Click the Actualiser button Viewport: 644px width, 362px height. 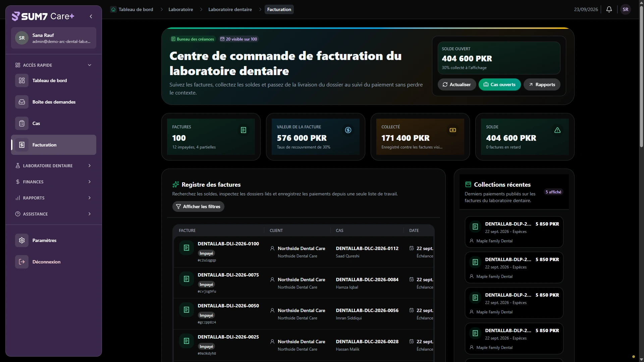point(457,84)
